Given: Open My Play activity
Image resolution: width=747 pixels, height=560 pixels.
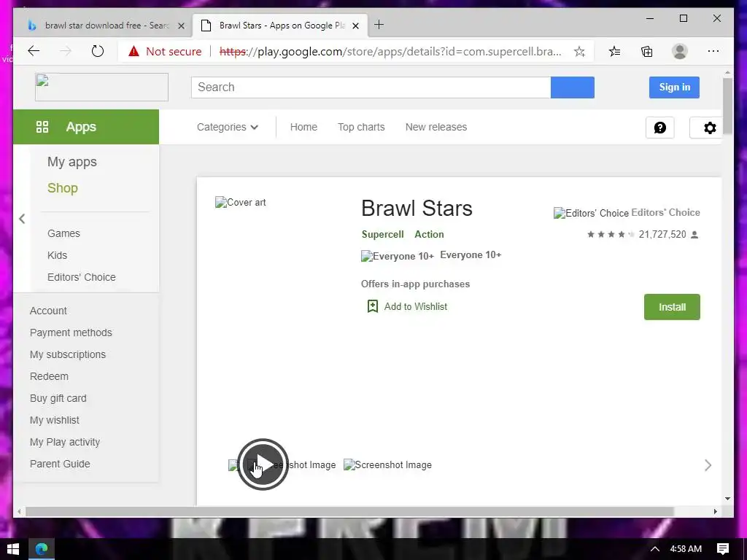Looking at the screenshot, I should [x=65, y=442].
